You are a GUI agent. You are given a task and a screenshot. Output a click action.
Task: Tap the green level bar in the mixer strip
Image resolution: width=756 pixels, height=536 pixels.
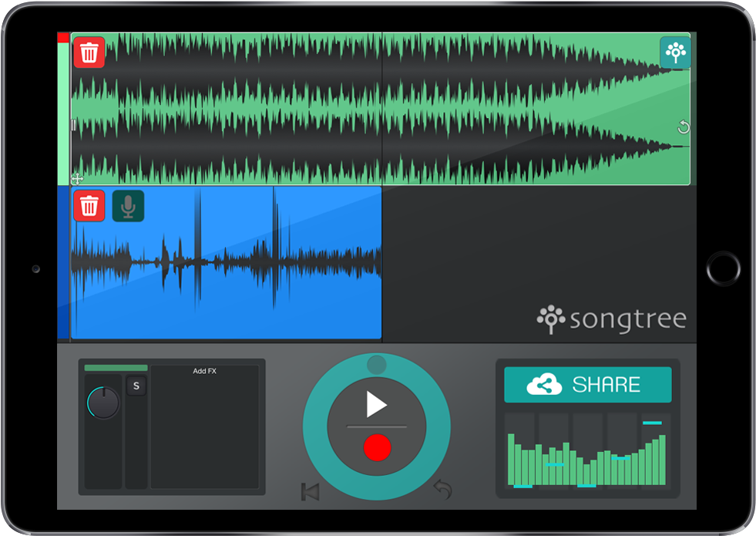tap(116, 369)
